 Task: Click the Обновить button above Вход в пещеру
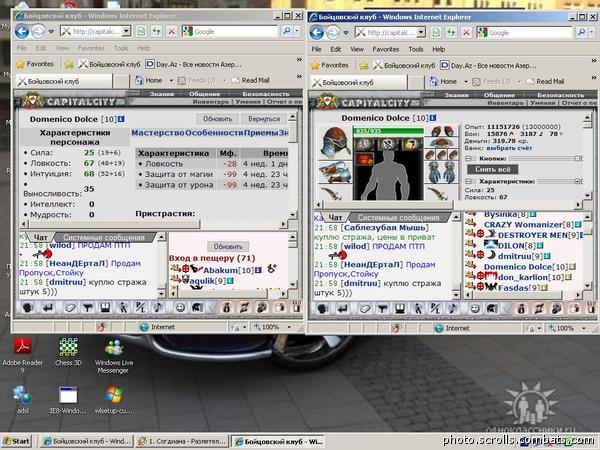[228, 246]
